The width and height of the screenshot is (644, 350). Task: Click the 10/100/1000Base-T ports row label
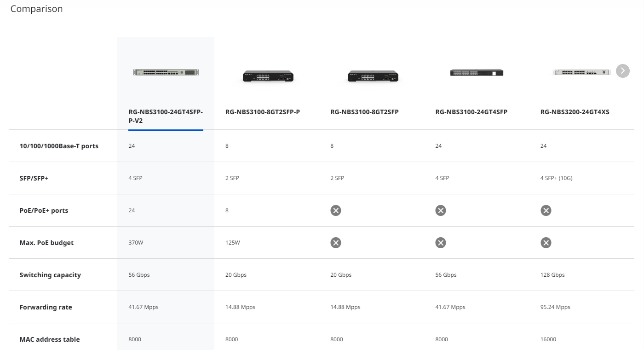[x=59, y=146]
